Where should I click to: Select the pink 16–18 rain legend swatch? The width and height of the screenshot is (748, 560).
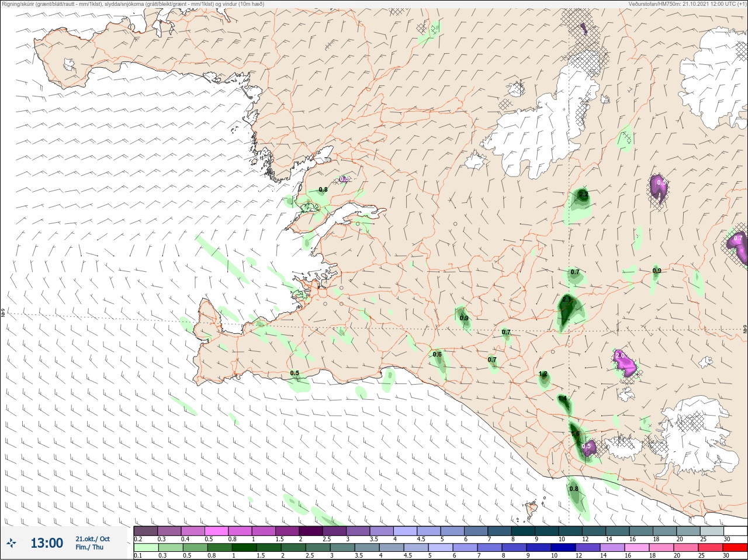pyautogui.click(x=637, y=548)
